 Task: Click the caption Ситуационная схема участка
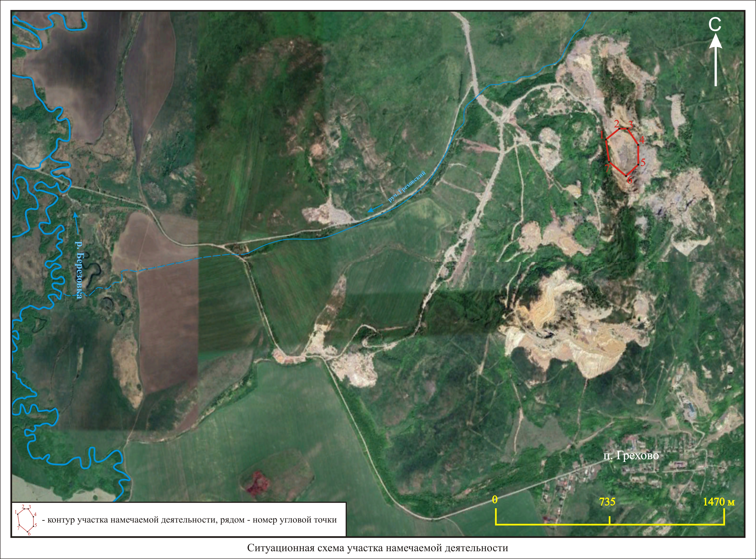378,547
